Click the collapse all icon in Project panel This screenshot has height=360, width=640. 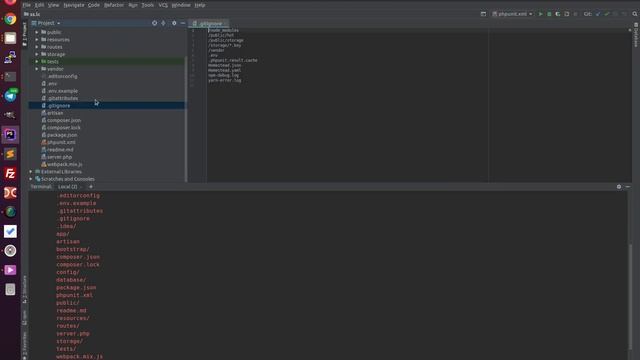pyautogui.click(x=163, y=23)
